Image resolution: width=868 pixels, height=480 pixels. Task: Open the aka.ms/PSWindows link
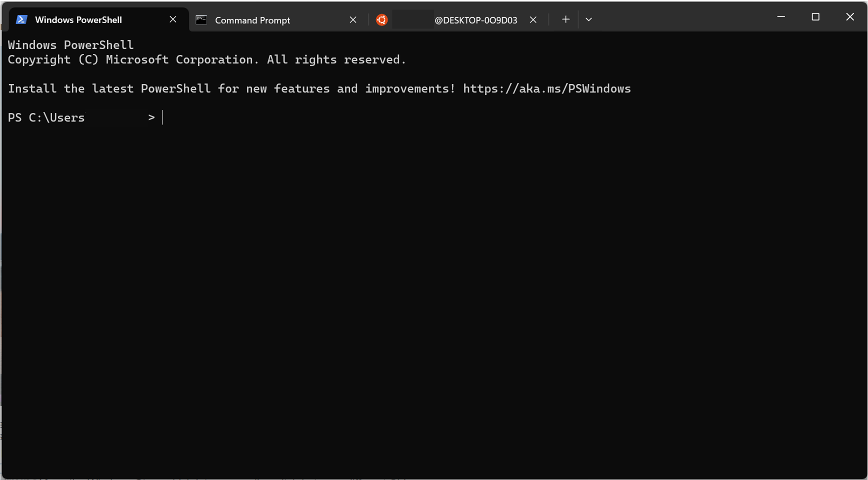click(546, 89)
